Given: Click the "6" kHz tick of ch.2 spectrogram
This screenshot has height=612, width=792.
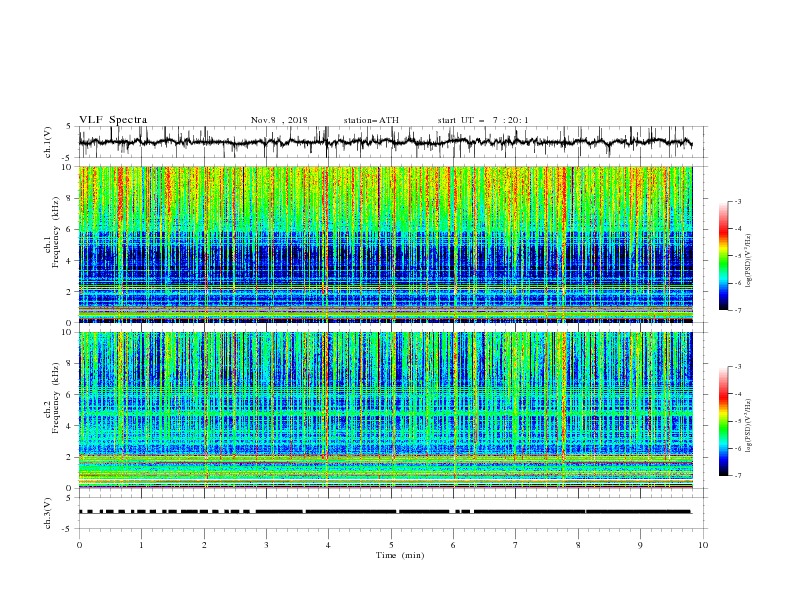Looking at the screenshot, I should (x=70, y=395).
